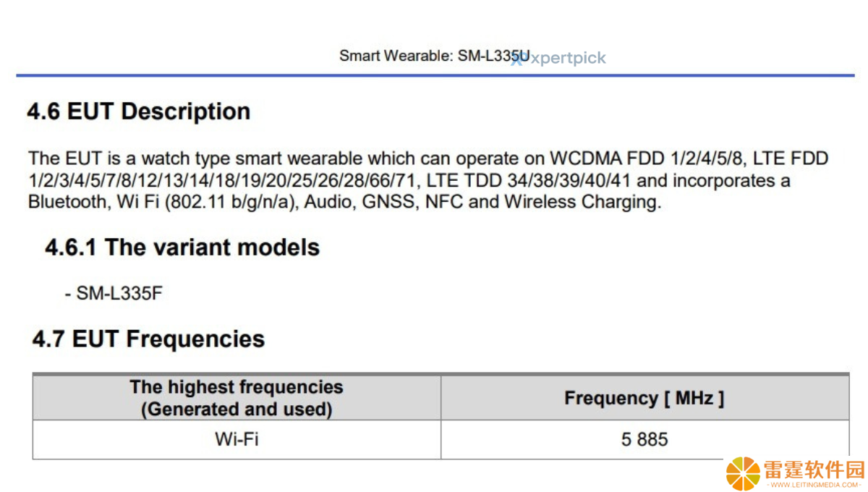Viewport: 868px width, 492px height.
Task: Click the highest frequencies table header cell
Action: coord(237,398)
